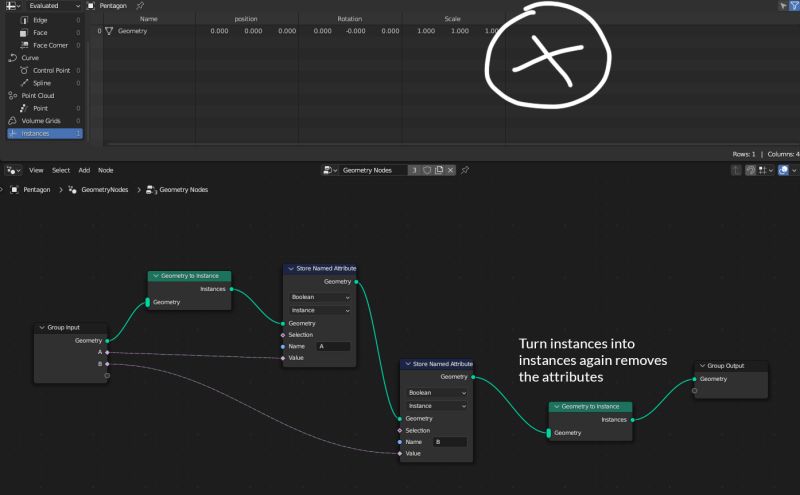
Task: Click the Curve component icon
Action: (13, 58)
